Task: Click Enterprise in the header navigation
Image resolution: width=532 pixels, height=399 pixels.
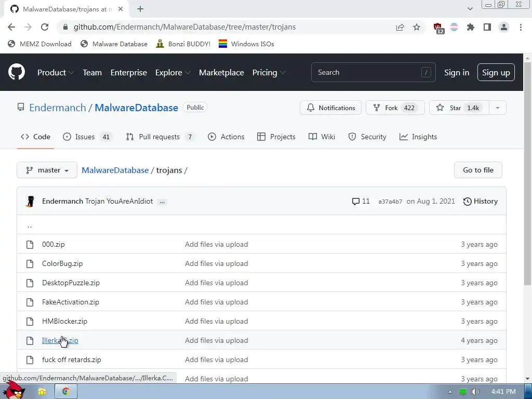Action: [x=129, y=73]
